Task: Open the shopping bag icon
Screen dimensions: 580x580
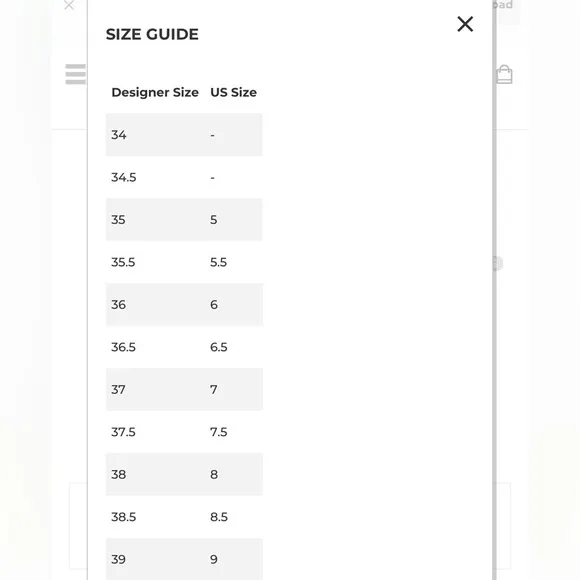Action: click(504, 74)
